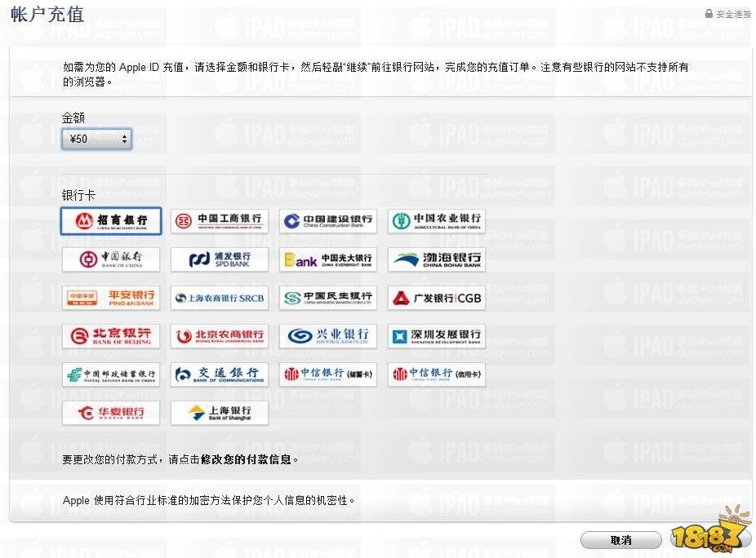Viewport: 756px width, 558px height.
Task: Select Guangfa Bank CGB 广发银行
Action: pos(436,298)
